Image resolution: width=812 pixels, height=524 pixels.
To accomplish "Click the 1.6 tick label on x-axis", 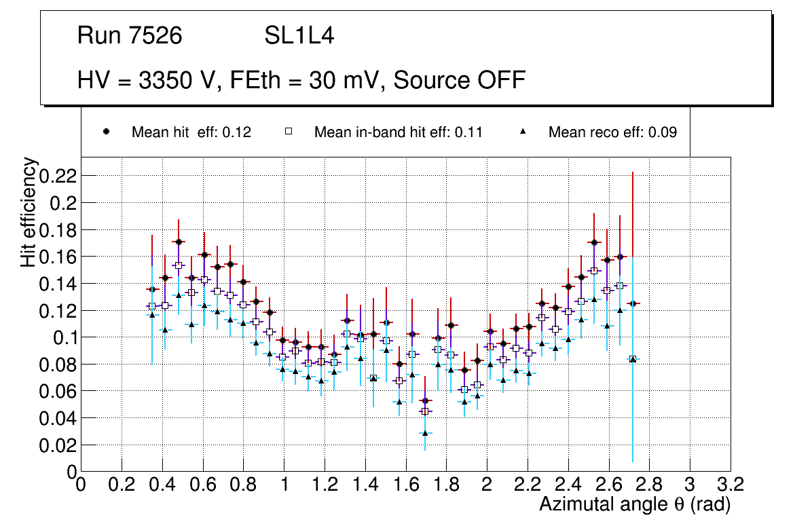I will coord(405,484).
